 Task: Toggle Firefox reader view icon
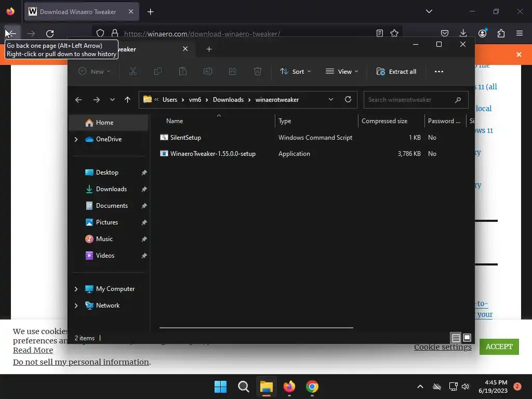[380, 33]
